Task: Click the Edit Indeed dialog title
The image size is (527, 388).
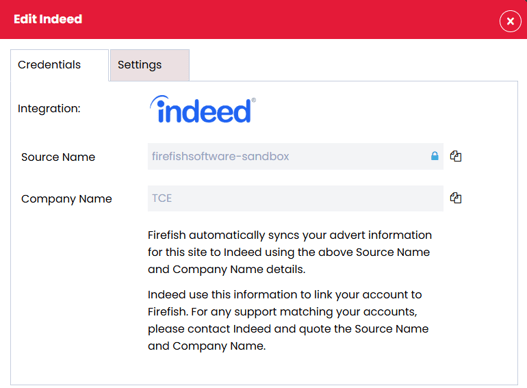Action: coord(48,19)
